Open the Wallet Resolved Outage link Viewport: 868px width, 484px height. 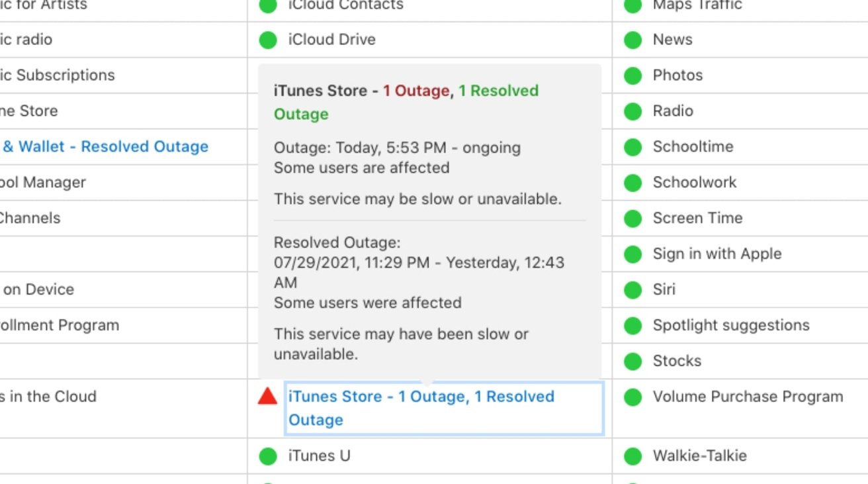click(106, 147)
